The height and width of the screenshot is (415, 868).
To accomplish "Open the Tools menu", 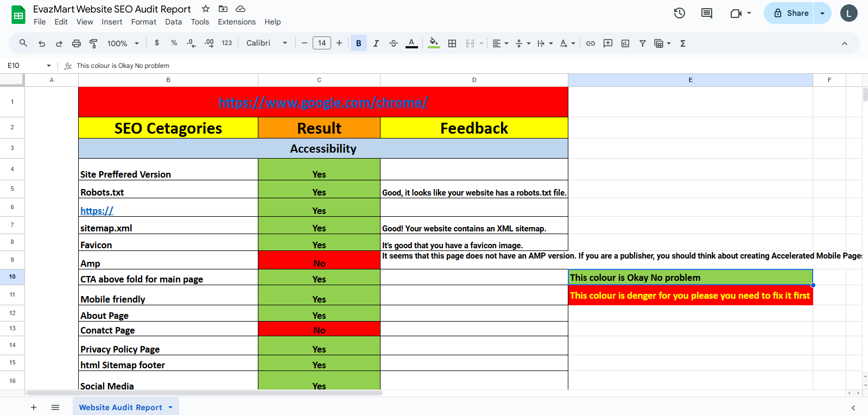I will 200,22.
